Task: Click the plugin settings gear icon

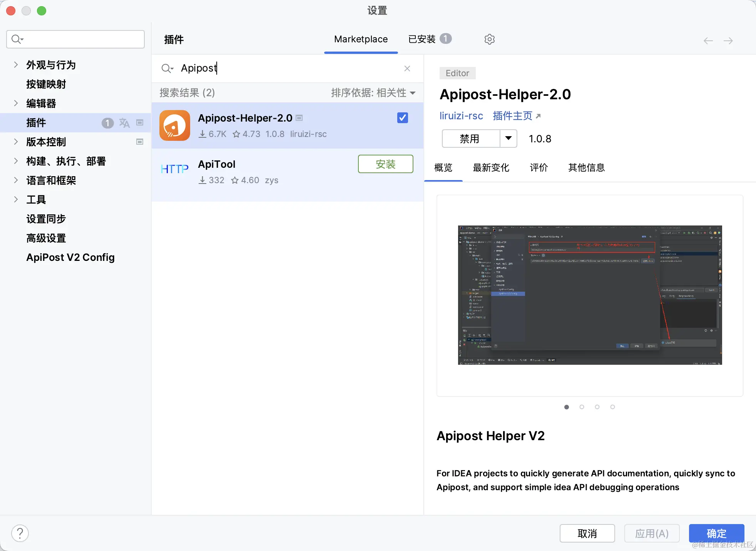Action: pyautogui.click(x=489, y=39)
